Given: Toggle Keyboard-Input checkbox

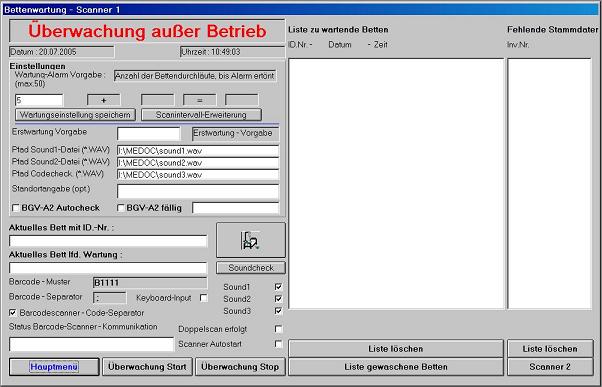Looking at the screenshot, I should [x=203, y=298].
